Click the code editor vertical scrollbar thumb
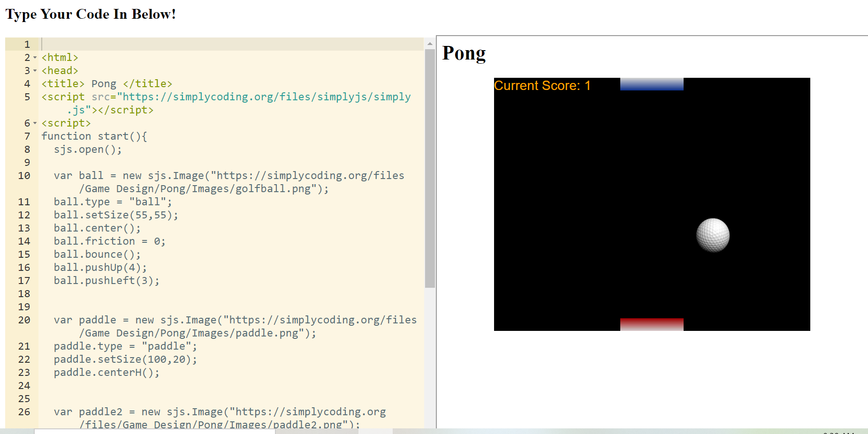This screenshot has width=868, height=434. click(x=430, y=168)
